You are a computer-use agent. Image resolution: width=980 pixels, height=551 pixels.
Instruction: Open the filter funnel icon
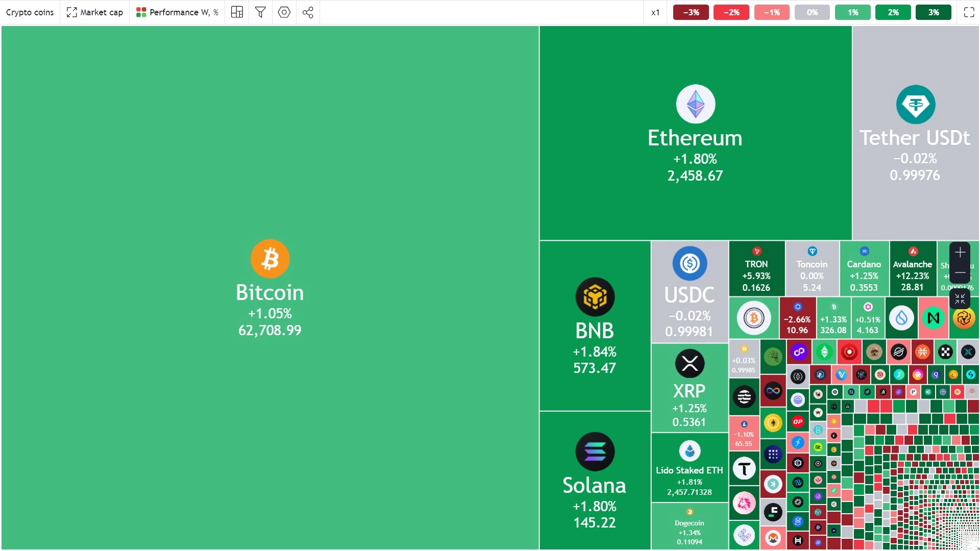[x=260, y=12]
